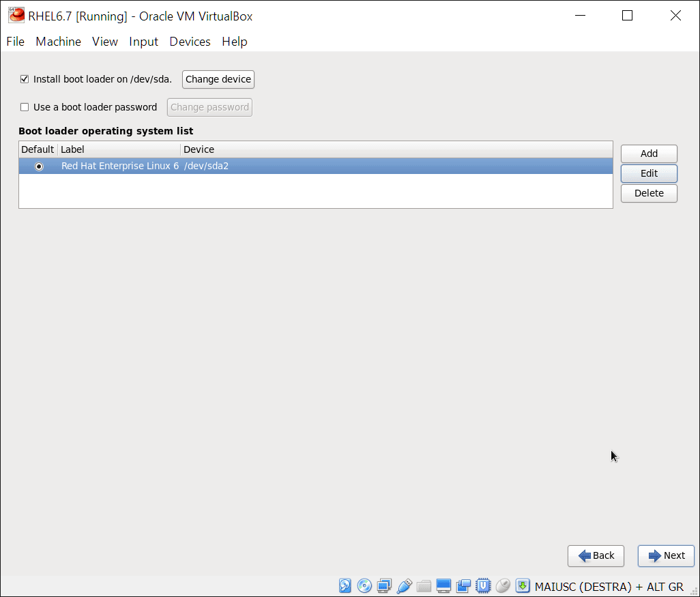This screenshot has height=597, width=700.
Task: Click the Device column header
Action: click(x=396, y=149)
